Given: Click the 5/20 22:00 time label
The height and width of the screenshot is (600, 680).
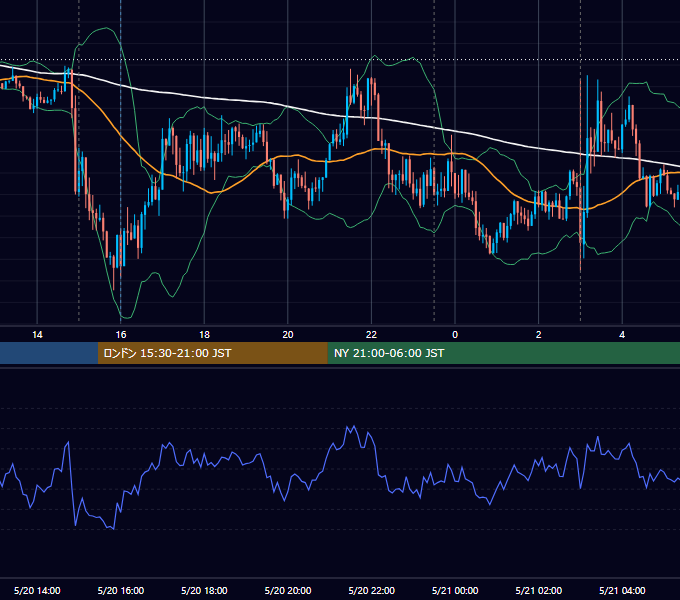Looking at the screenshot, I should [x=372, y=590].
